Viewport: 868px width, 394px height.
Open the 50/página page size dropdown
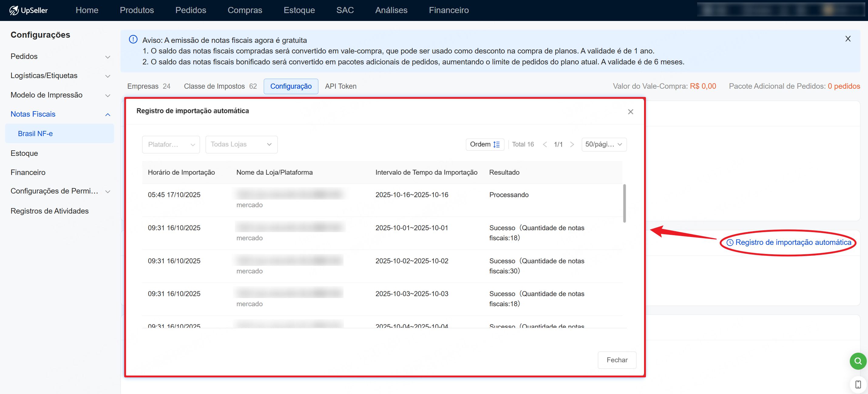pyautogui.click(x=603, y=144)
